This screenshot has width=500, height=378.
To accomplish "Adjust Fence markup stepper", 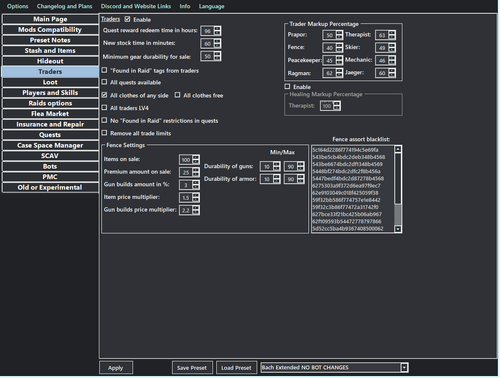I will click(339, 47).
